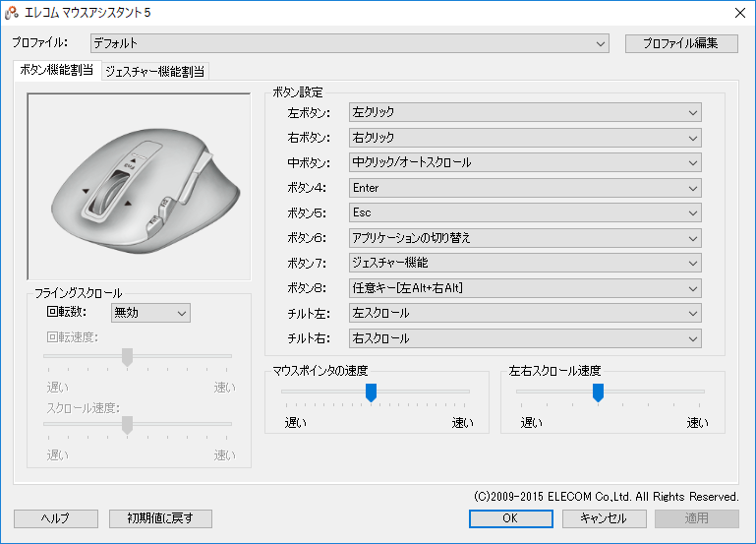Open ボタン4 dropdown showing Enter

coord(525,188)
